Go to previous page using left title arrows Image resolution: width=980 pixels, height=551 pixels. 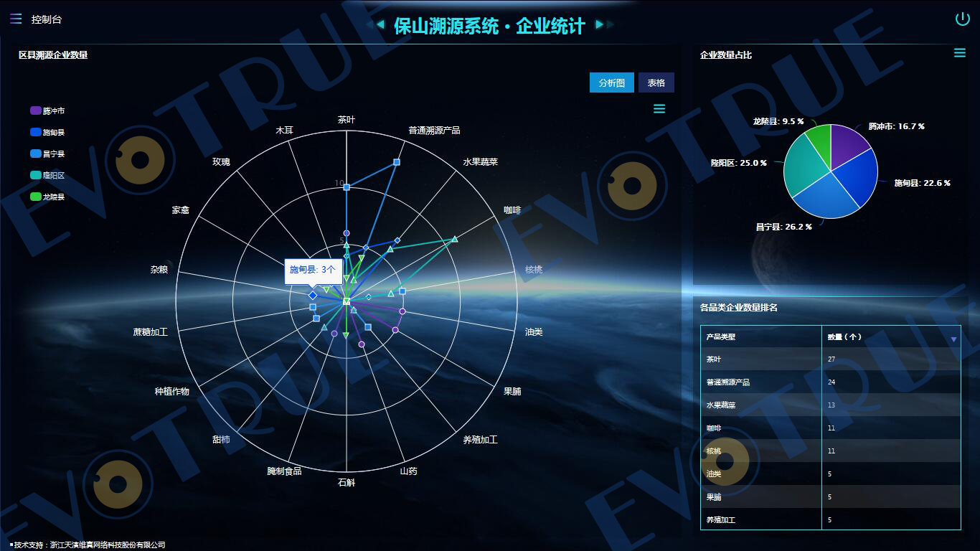point(376,24)
